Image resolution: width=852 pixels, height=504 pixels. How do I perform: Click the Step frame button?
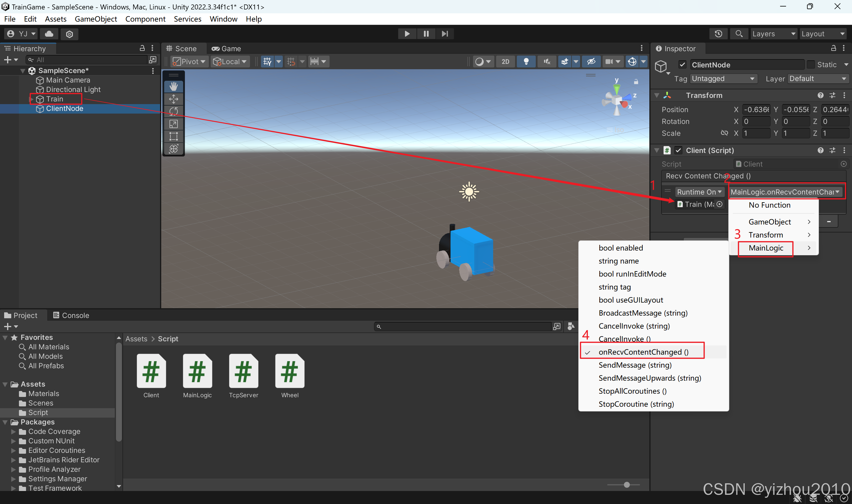pyautogui.click(x=445, y=34)
